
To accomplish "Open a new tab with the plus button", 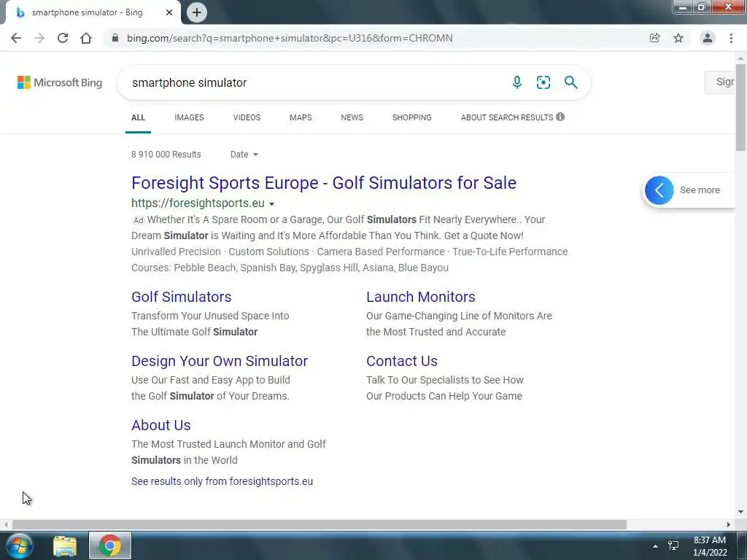I will 197,12.
